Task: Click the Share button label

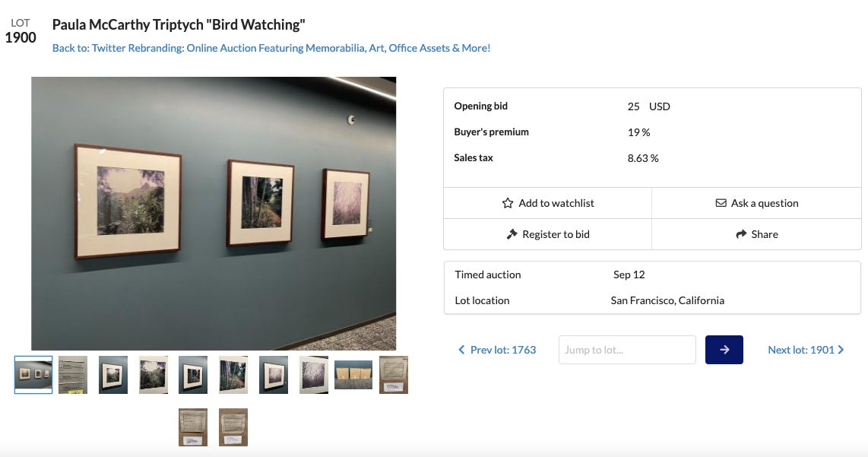Action: pos(764,234)
